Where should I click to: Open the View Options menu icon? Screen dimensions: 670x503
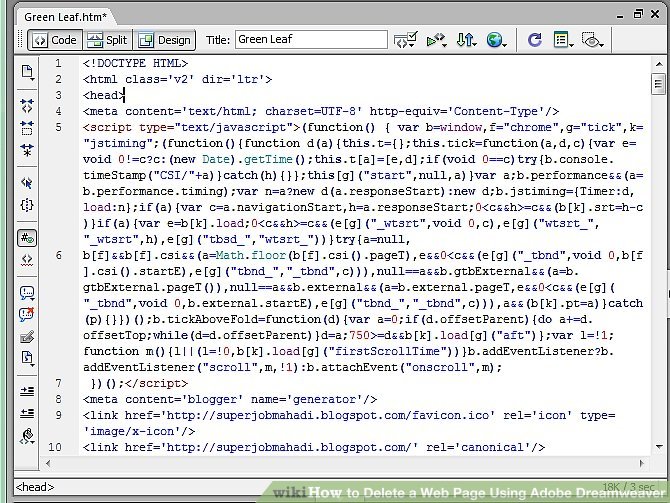562,40
